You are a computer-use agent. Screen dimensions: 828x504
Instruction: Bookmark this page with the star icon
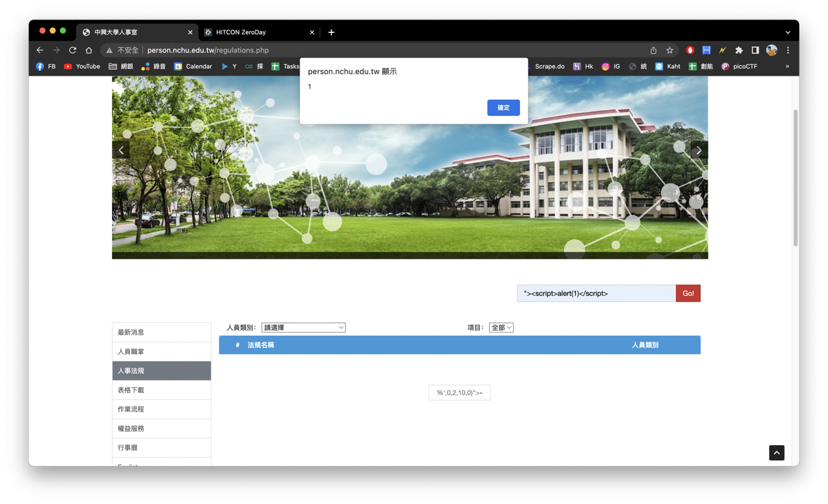(670, 50)
